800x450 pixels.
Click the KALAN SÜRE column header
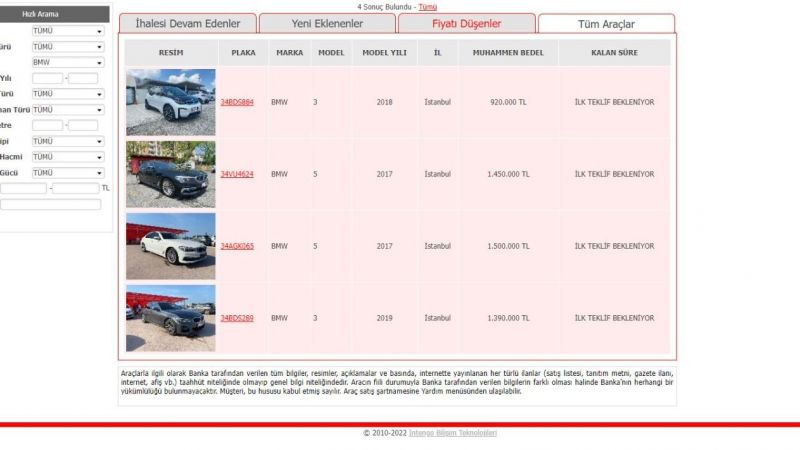[x=614, y=53]
